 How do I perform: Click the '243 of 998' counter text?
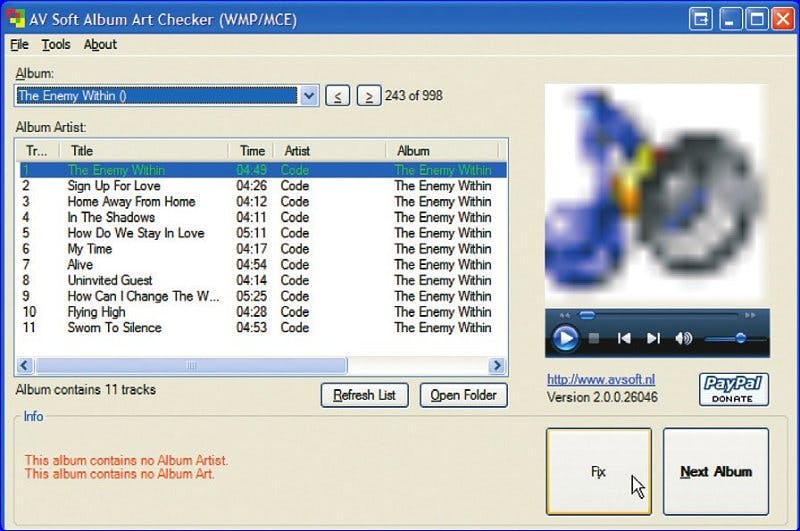tap(414, 95)
